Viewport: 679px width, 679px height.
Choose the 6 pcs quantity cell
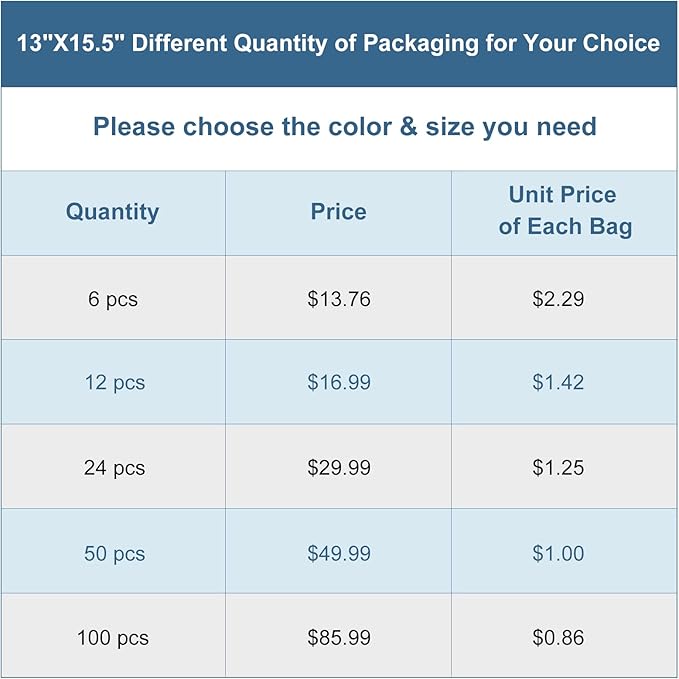tap(113, 299)
